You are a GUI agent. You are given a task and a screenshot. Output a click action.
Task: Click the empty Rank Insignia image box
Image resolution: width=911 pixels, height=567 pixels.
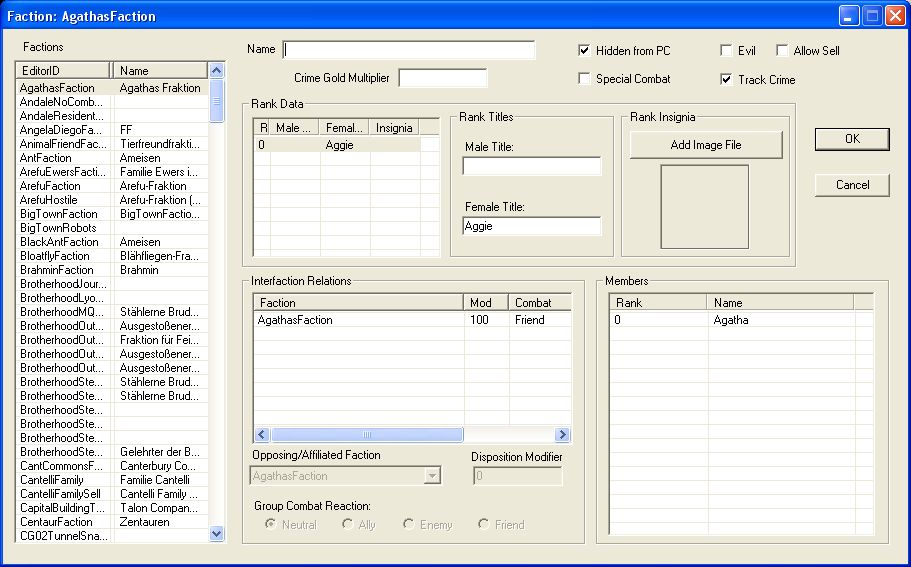[x=705, y=207]
